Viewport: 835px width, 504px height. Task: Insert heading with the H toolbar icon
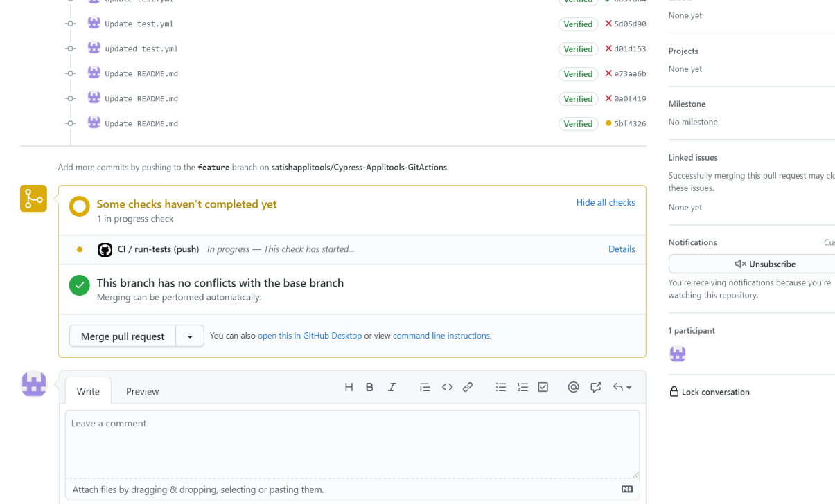(349, 388)
